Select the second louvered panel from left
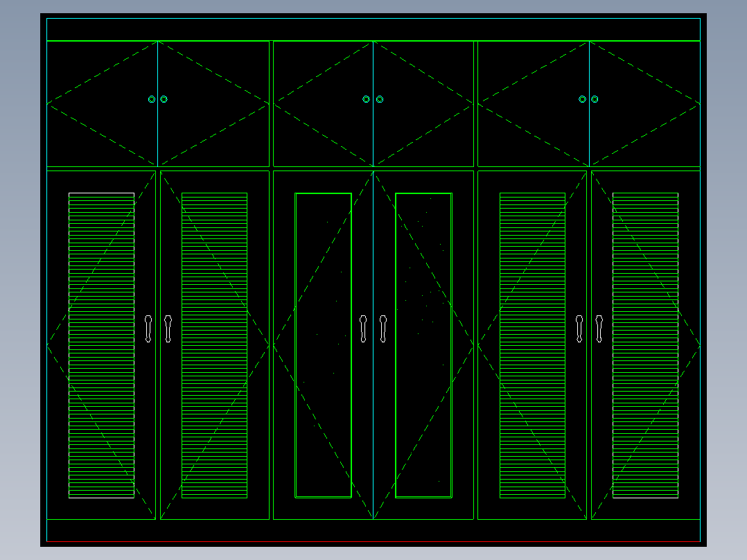 pyautogui.click(x=214, y=346)
